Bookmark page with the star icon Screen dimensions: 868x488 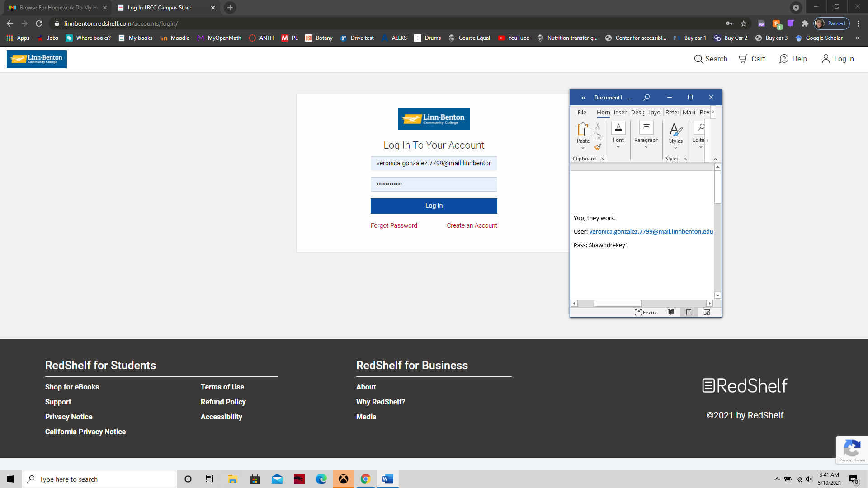(744, 23)
